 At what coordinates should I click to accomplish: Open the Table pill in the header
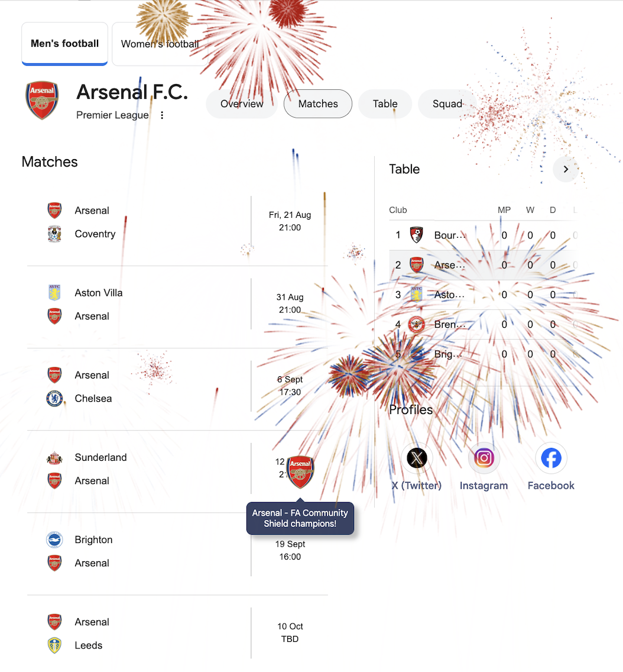point(385,104)
